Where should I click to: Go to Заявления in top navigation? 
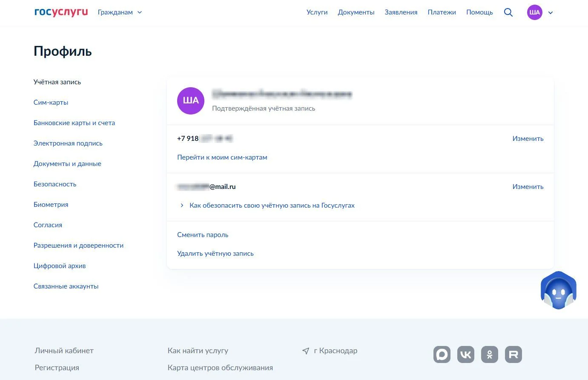[401, 12]
